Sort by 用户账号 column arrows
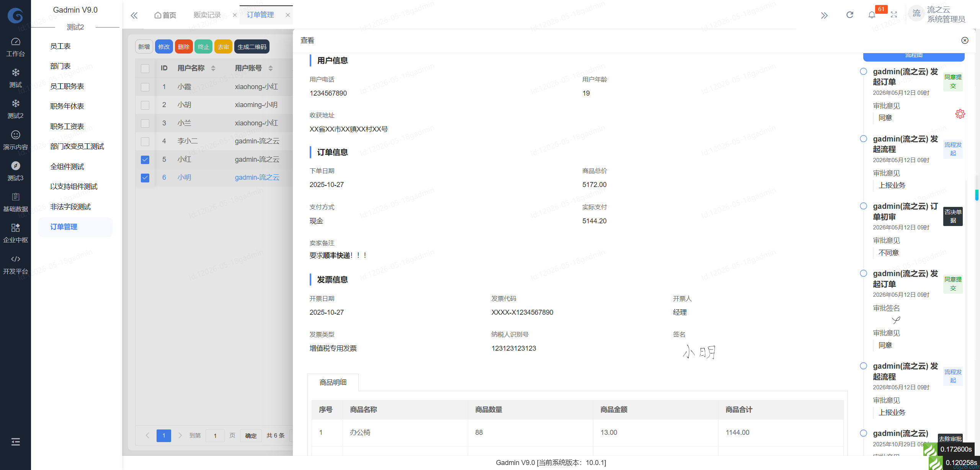Image resolution: width=980 pixels, height=470 pixels. (x=271, y=68)
